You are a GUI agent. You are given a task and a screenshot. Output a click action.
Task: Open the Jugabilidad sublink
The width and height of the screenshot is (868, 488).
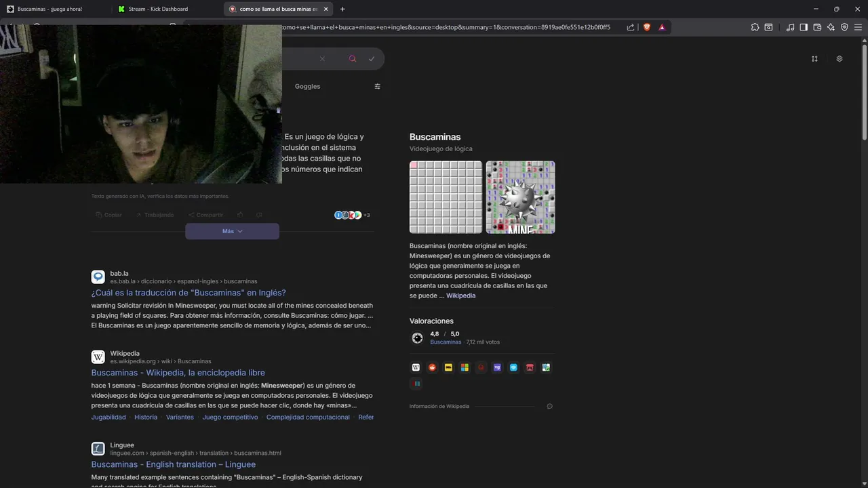click(x=108, y=418)
